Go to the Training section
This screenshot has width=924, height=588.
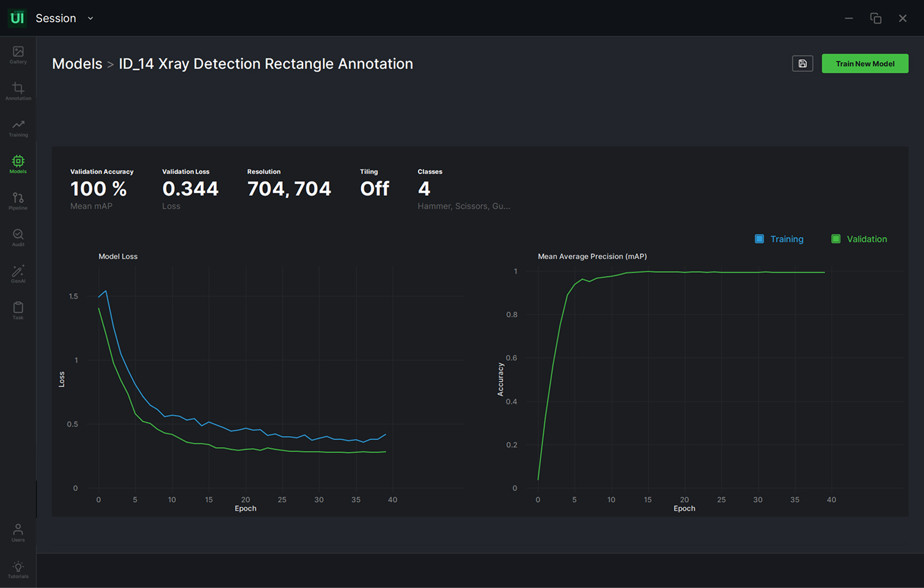(x=18, y=128)
